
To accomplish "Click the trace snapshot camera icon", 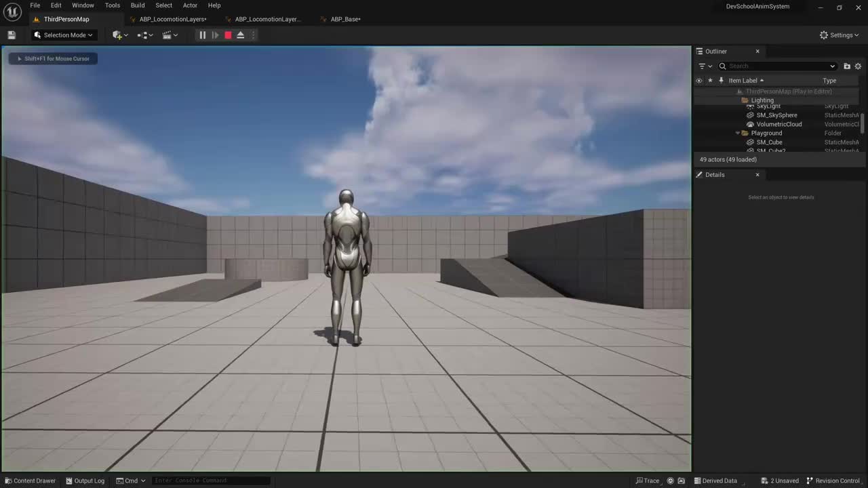I will coord(682,481).
